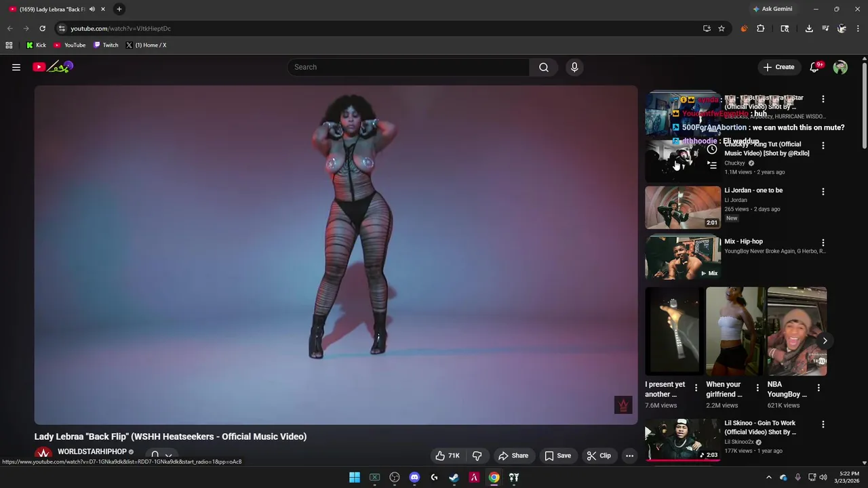Click the address bar URL
868x488 pixels.
[121, 28]
